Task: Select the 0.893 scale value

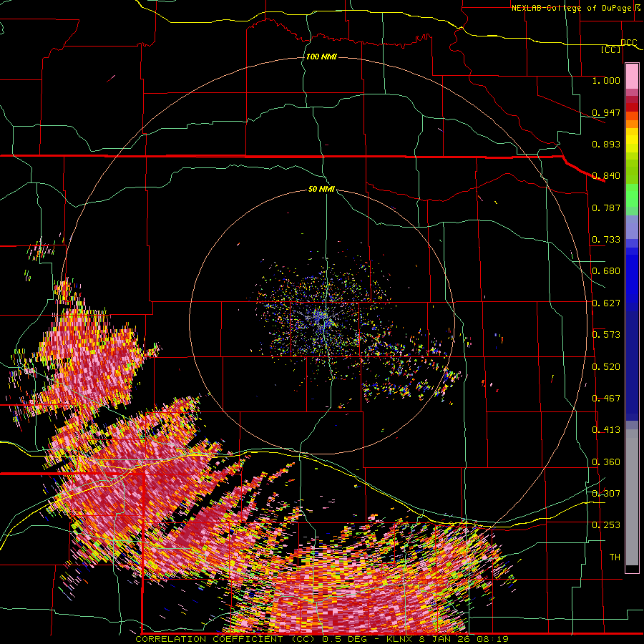Action: point(606,144)
